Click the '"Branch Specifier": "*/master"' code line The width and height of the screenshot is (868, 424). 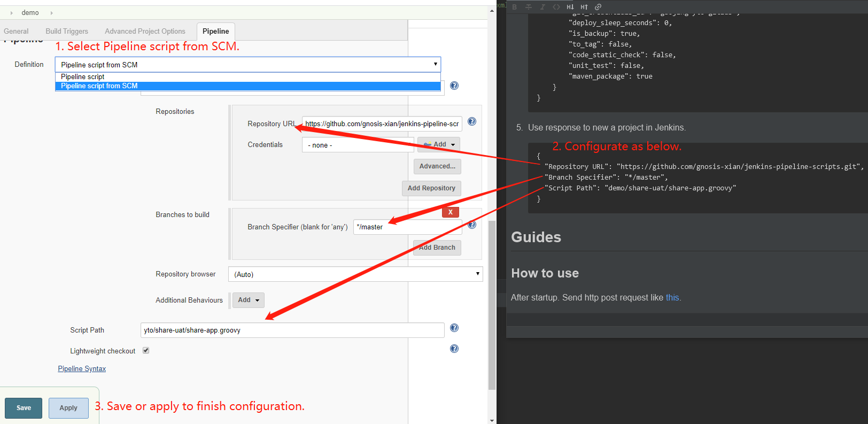click(606, 178)
